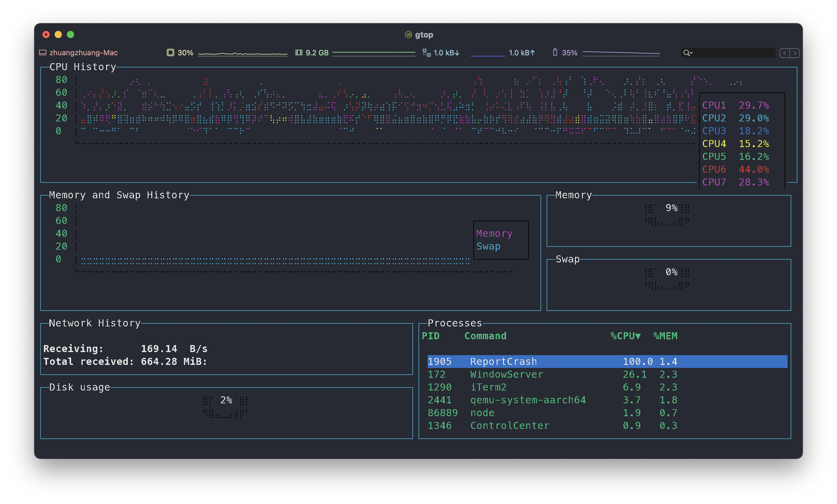Click the Memory and Swap History title
Screen dimensions: 837x504
119,195
